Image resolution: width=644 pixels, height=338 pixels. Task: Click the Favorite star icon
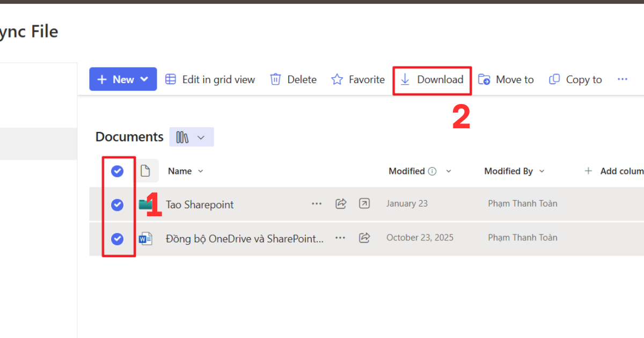point(338,79)
